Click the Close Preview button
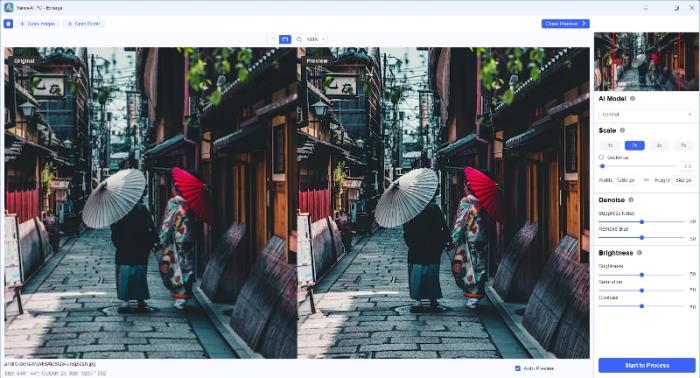The height and width of the screenshot is (378, 700). pos(565,24)
